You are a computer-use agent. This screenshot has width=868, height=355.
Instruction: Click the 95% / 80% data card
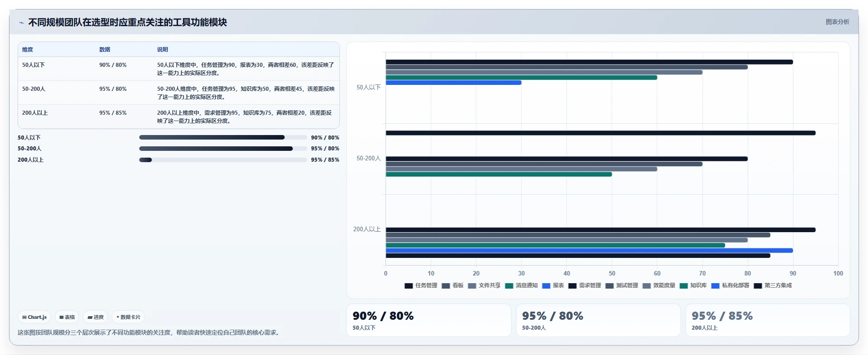pyautogui.click(x=598, y=320)
